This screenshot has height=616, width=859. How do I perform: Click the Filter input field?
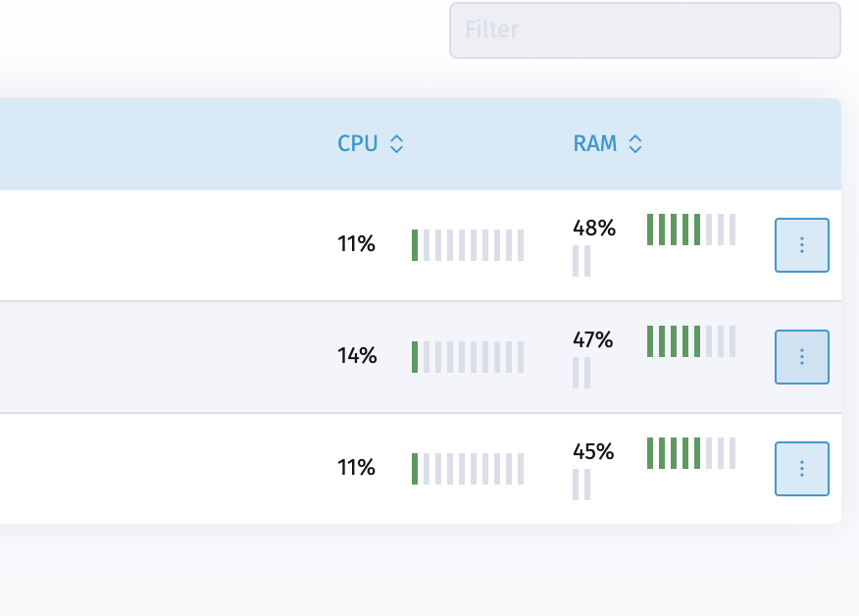645,30
